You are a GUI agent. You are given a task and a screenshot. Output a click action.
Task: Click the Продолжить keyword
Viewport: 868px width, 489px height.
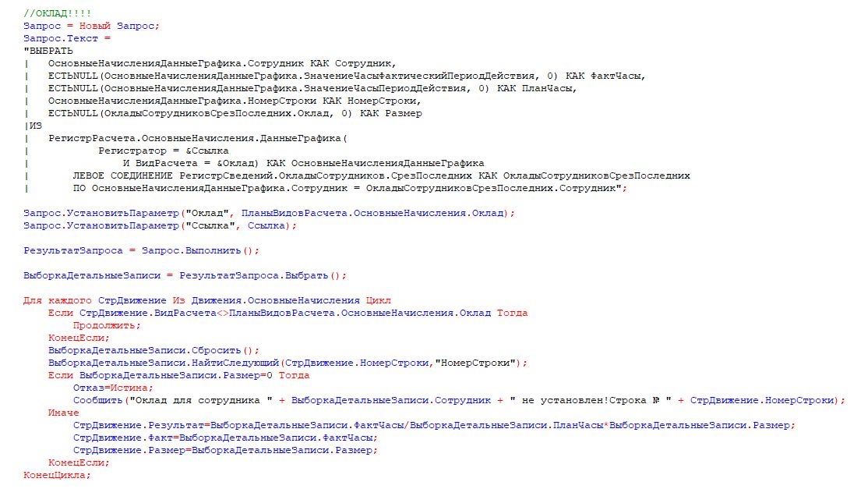click(x=107, y=326)
